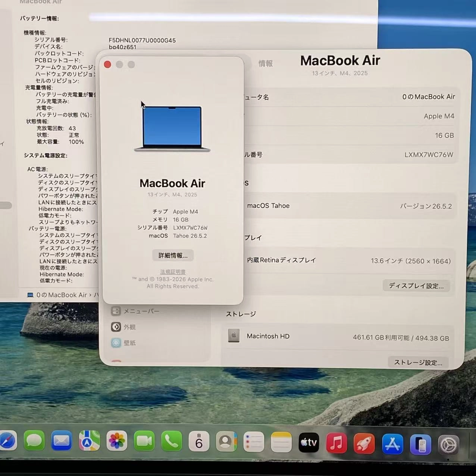Click 16 GB memory value in Settings
This screenshot has width=476, height=476.
point(444,135)
